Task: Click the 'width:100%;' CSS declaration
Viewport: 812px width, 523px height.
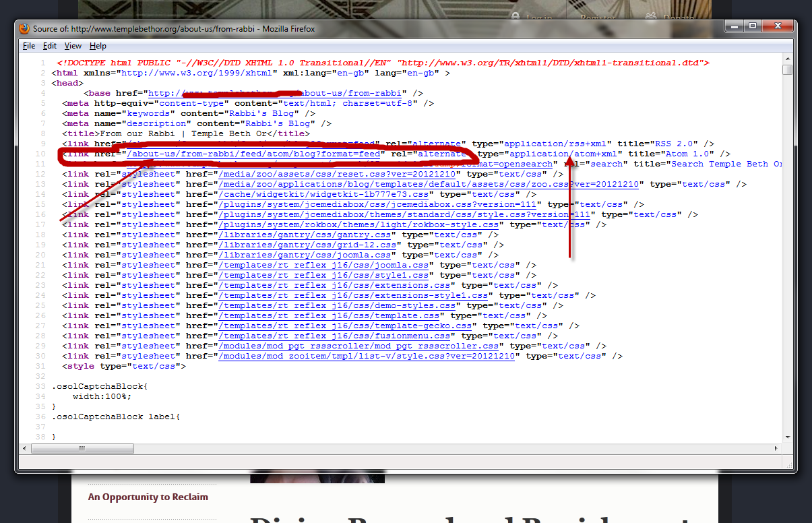Action: 102,396
